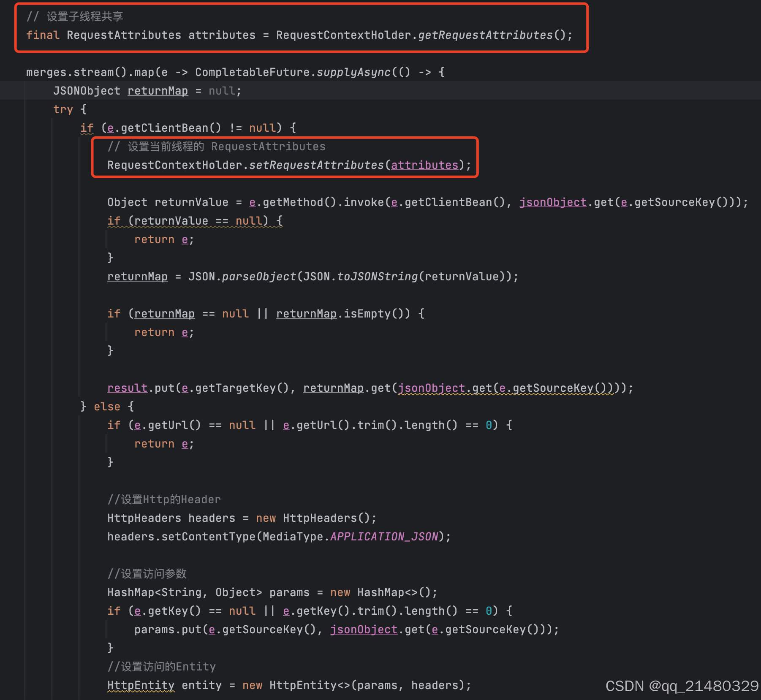
Task: Click 'getClientBean' in the 'if' condition line
Action: click(165, 128)
